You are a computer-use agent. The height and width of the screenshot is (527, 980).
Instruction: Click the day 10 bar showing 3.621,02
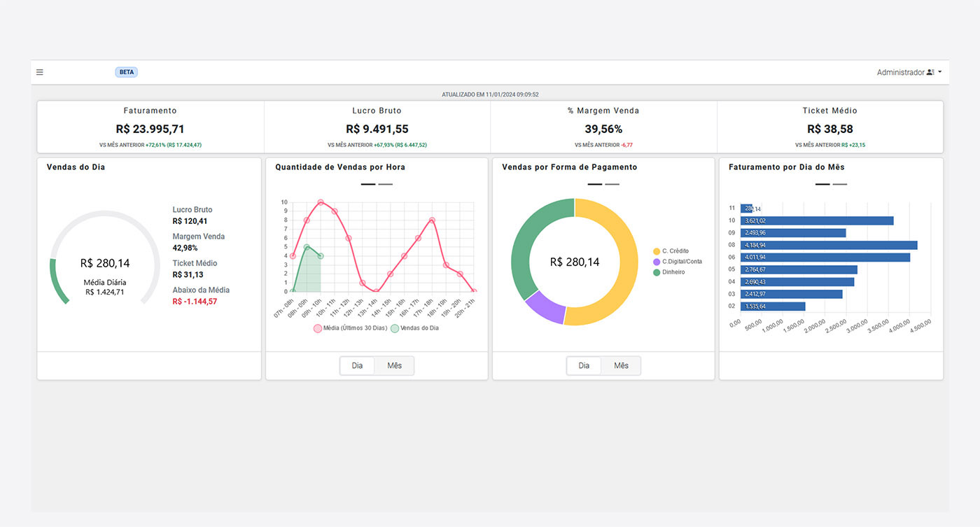click(817, 220)
